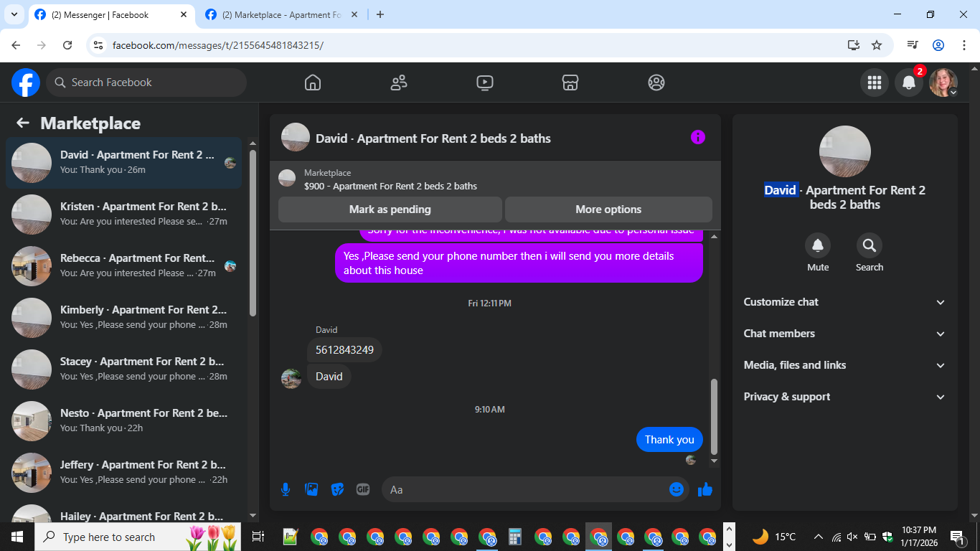
Task: Open the Facebook menu grid icon
Action: 874,83
